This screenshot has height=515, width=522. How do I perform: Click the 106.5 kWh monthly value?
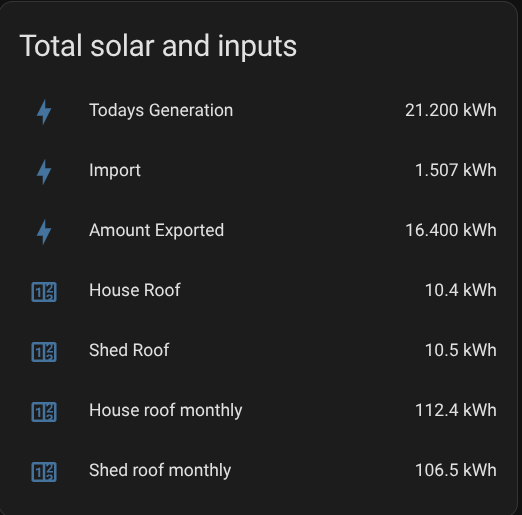(x=456, y=470)
